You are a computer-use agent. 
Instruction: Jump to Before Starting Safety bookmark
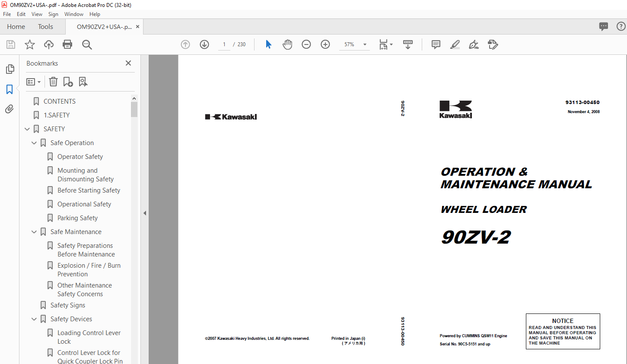coord(89,190)
